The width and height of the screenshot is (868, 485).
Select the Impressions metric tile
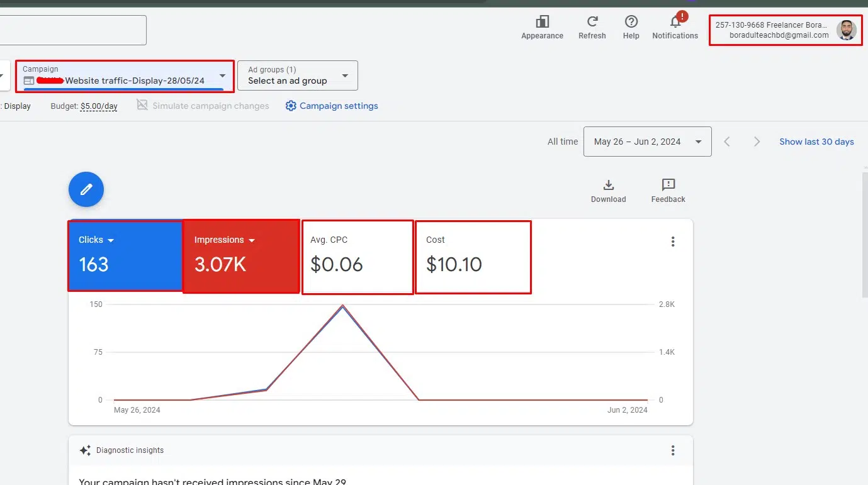click(240, 255)
